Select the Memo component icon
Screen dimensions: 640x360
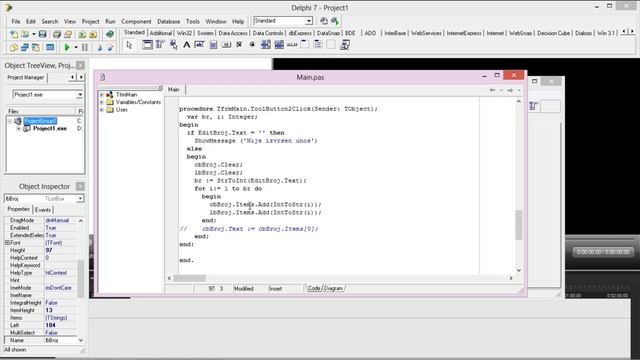(x=213, y=45)
